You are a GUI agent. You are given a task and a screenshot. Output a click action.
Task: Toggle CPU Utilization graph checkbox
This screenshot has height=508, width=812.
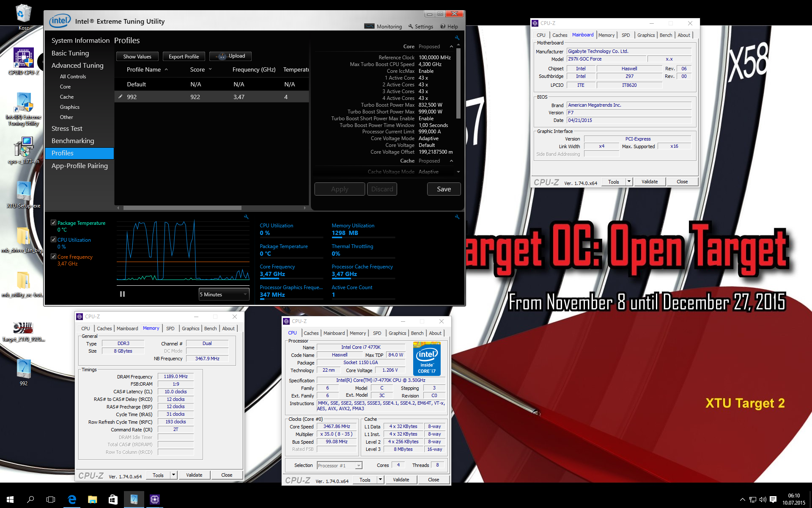coord(54,239)
